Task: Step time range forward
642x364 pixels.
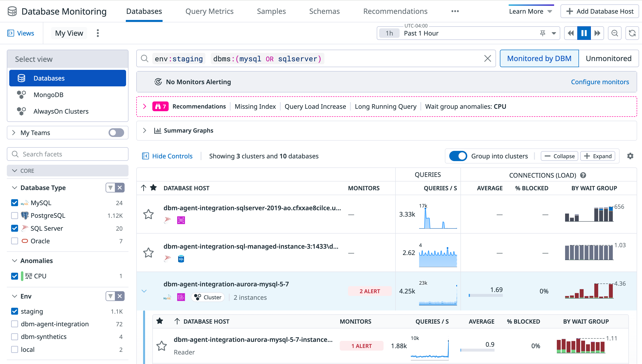Action: tap(597, 33)
